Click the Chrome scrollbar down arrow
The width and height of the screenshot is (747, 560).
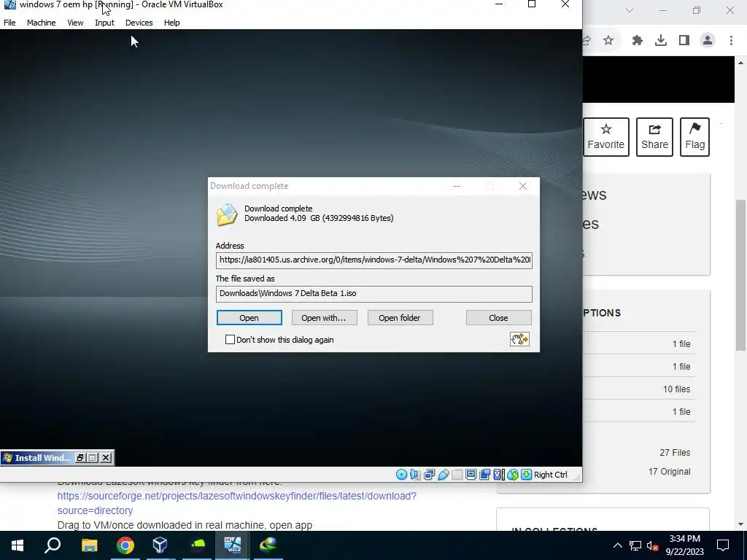pyautogui.click(x=741, y=525)
